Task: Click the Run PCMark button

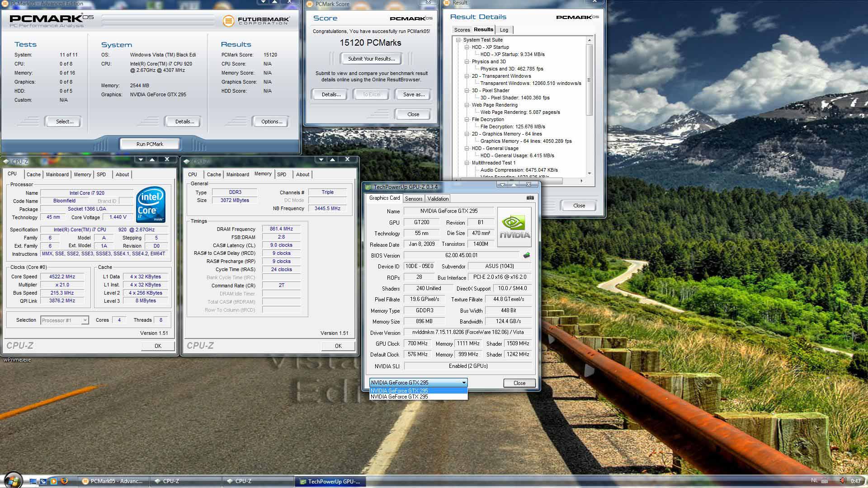Action: (150, 144)
